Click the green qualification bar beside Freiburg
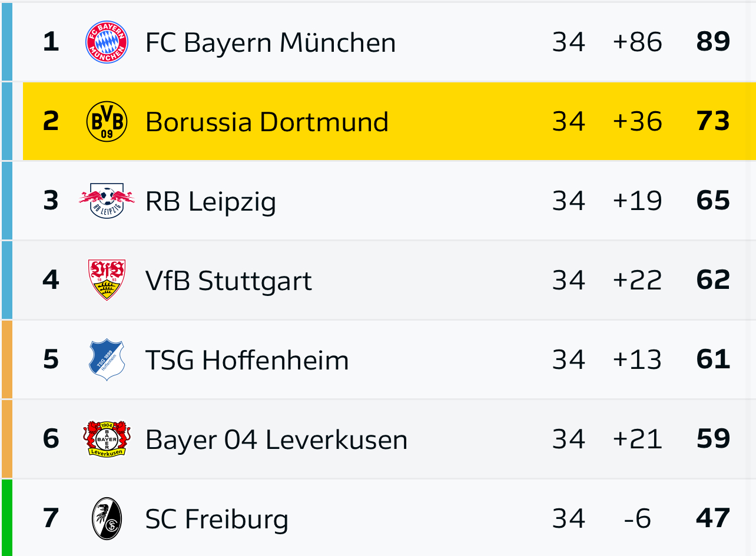756x556 pixels. [x=6, y=518]
